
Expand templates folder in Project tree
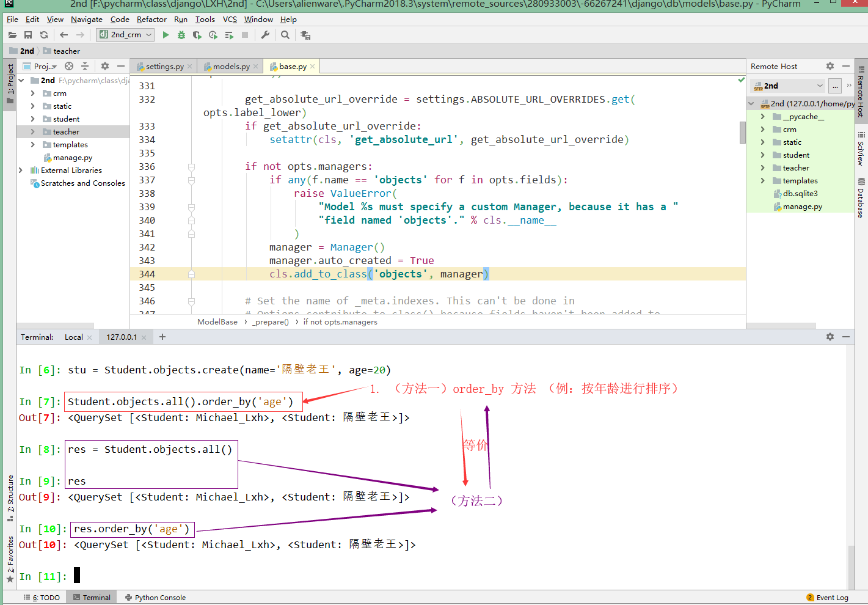(33, 145)
